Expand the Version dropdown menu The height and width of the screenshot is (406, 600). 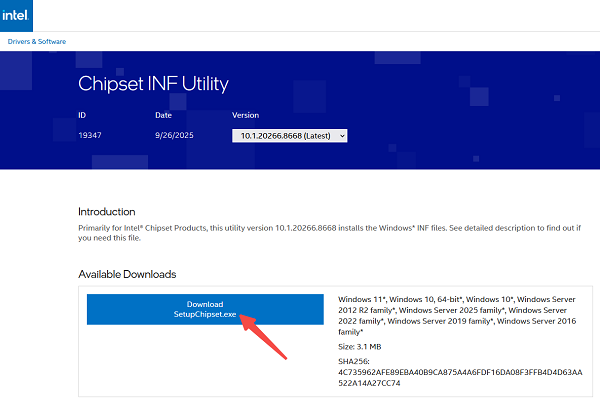[x=289, y=135]
